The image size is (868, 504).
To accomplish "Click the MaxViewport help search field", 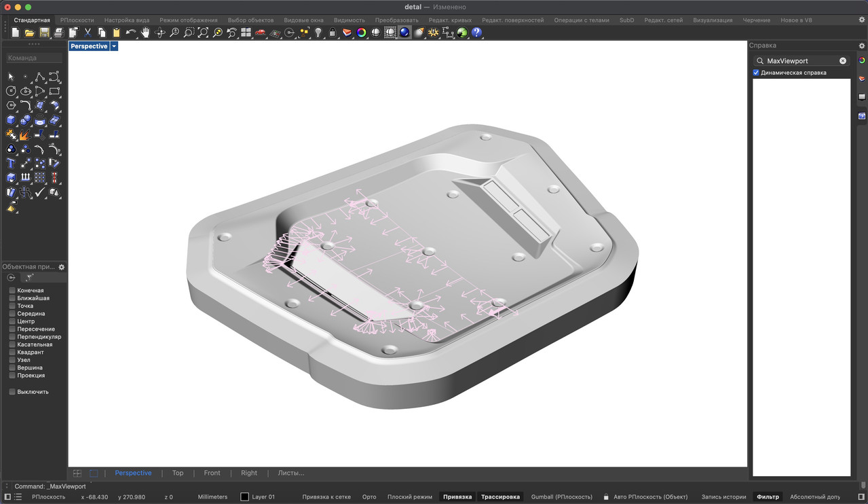I will tap(801, 60).
